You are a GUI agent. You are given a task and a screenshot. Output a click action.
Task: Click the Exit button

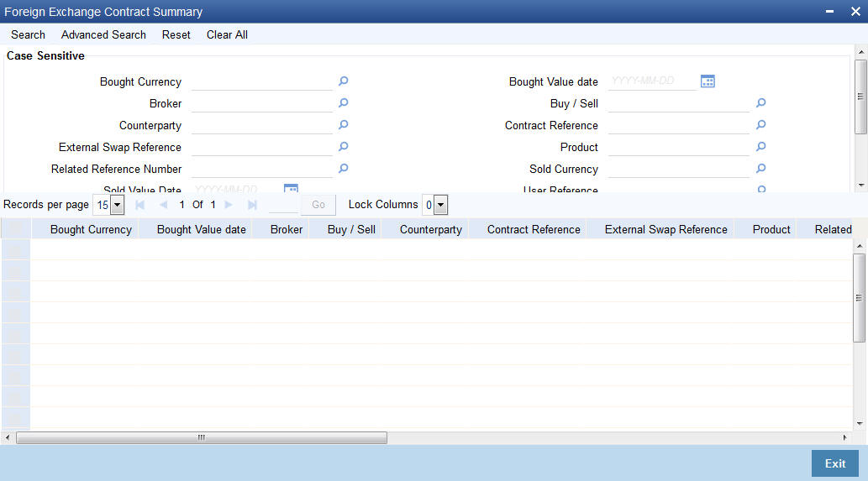834,463
